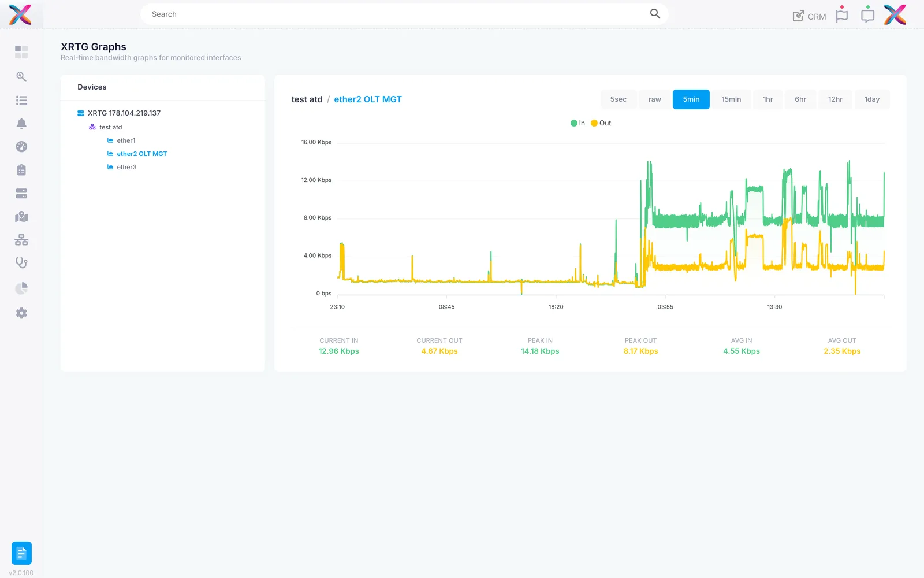Click the chart icon beside ether1

click(110, 140)
